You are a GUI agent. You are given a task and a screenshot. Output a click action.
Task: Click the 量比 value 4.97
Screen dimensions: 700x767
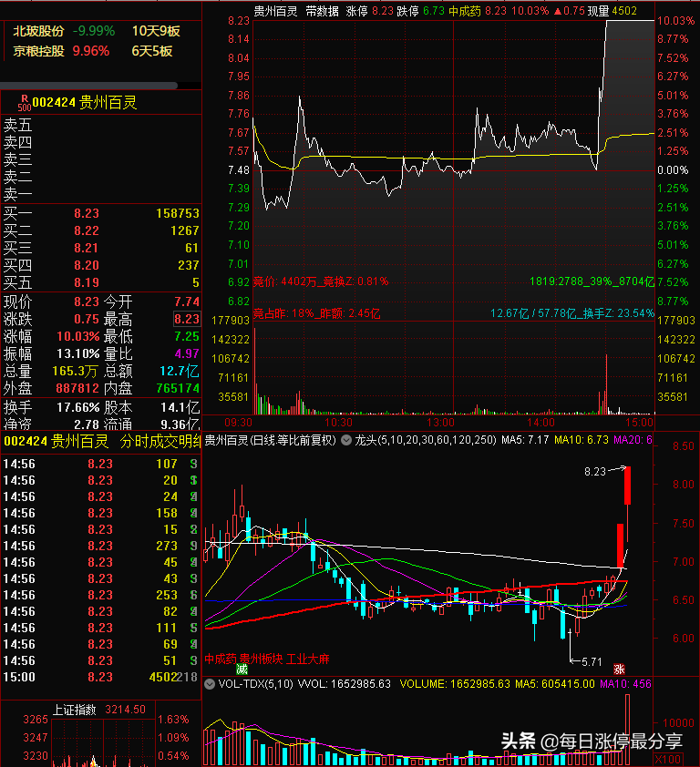point(187,353)
